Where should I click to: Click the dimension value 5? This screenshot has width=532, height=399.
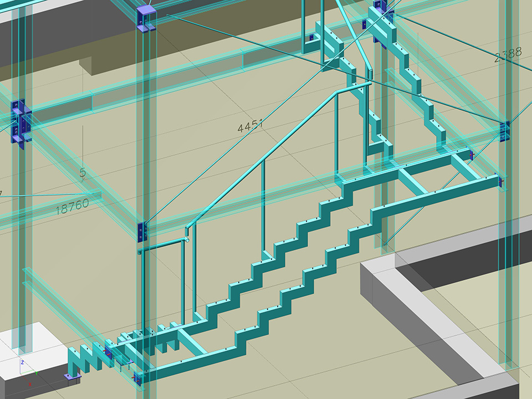point(83,173)
